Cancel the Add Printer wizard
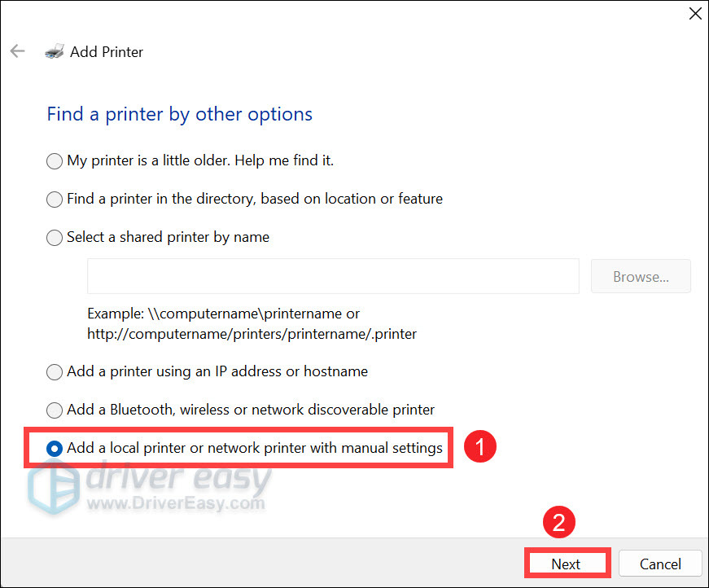 pyautogui.click(x=660, y=564)
